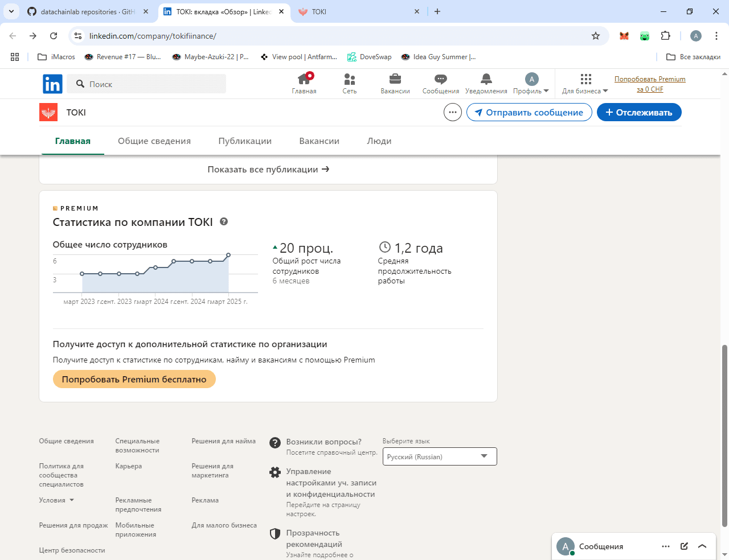Click the LinkedIn Поиск search field
Image resolution: width=729 pixels, height=560 pixels.
pos(146,84)
